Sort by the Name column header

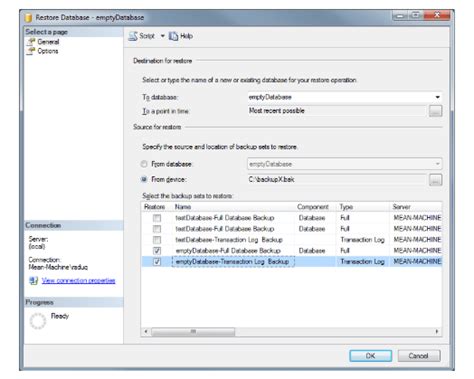pos(233,207)
